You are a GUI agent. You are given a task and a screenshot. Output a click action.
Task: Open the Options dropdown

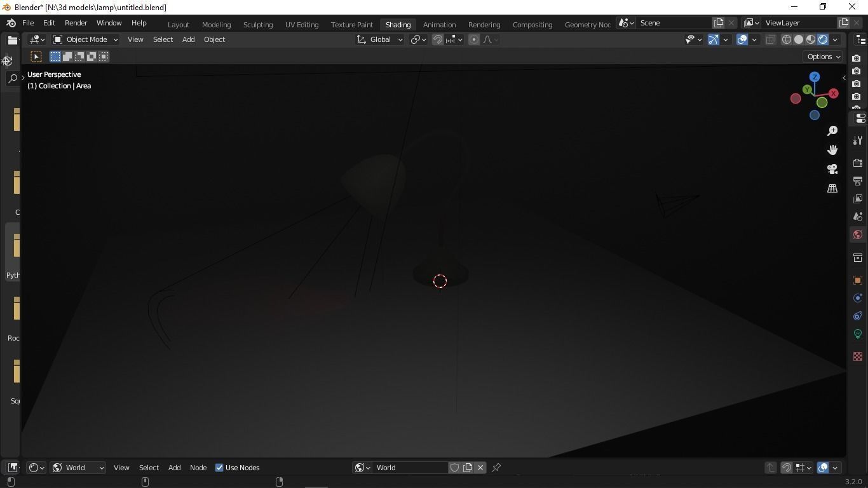pyautogui.click(x=824, y=57)
